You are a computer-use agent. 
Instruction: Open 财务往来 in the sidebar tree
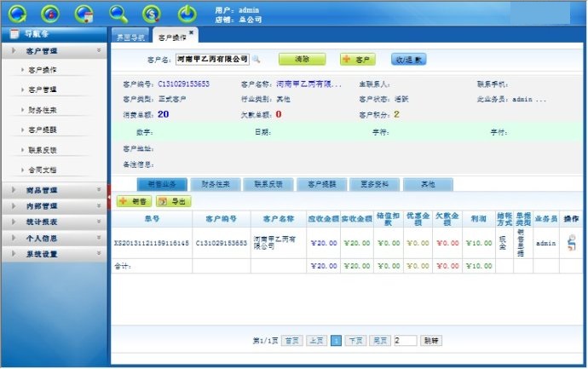coord(43,110)
